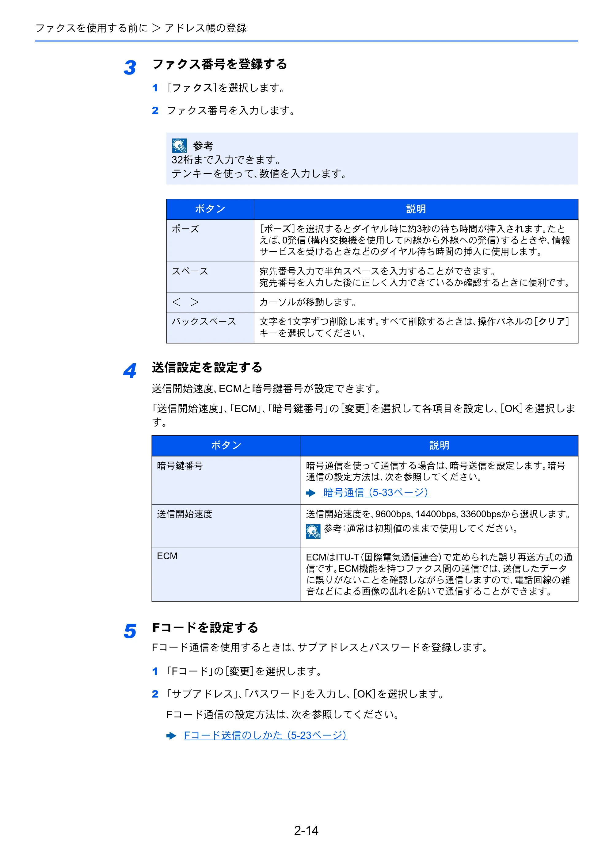Screen dimensions: 613x868
Task: Click the note icon beside 参考:通常は初期値
Action: [313, 531]
